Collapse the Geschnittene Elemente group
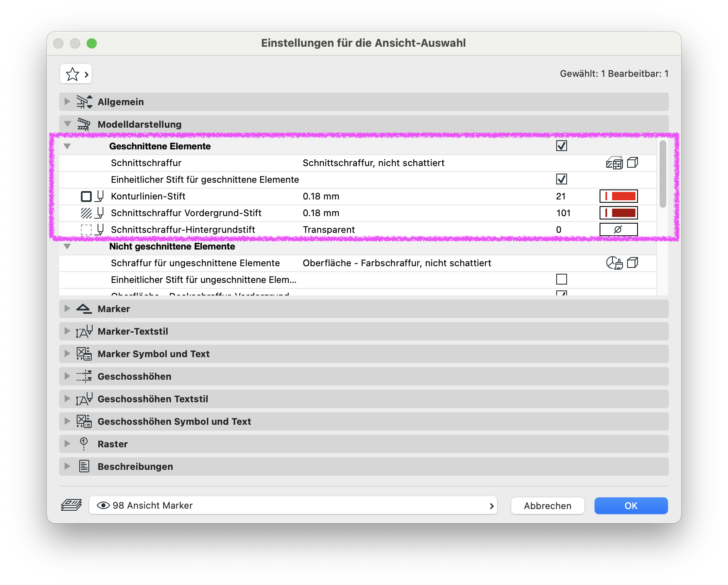 [67, 146]
